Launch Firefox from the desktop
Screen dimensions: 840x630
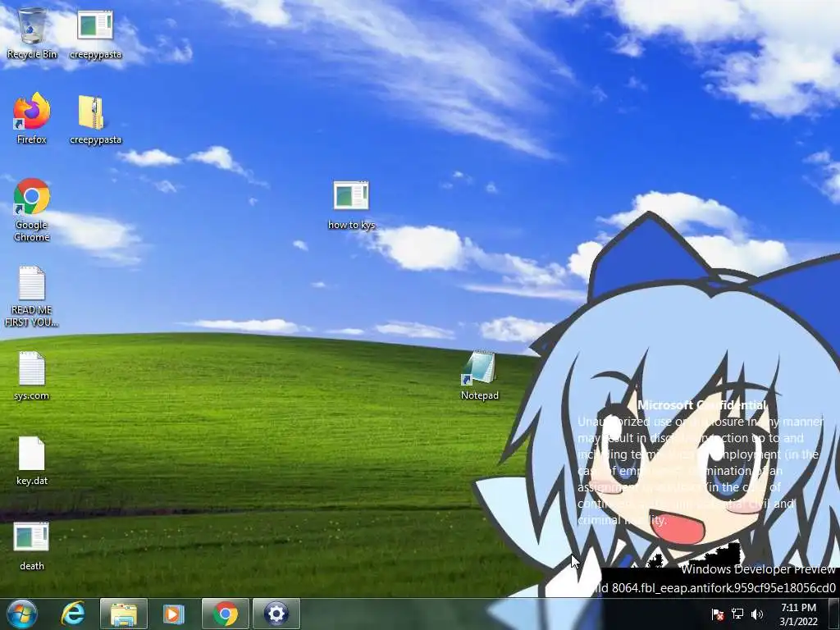(32, 118)
